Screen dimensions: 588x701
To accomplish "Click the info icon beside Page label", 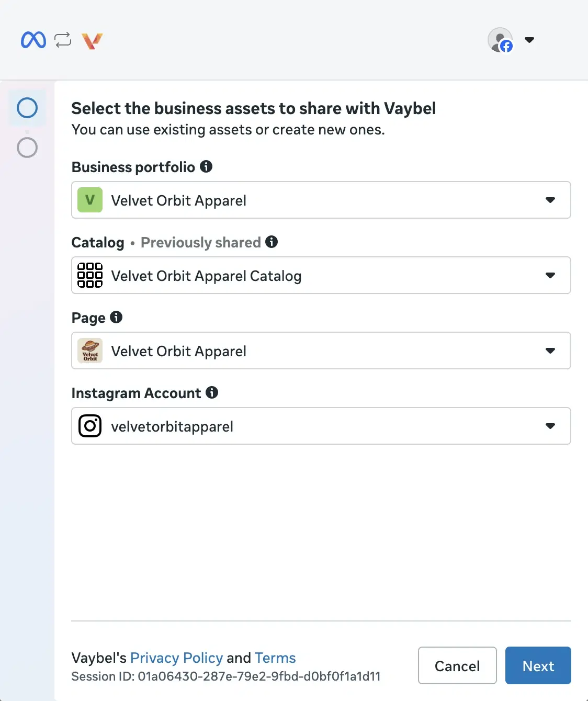I will point(116,317).
